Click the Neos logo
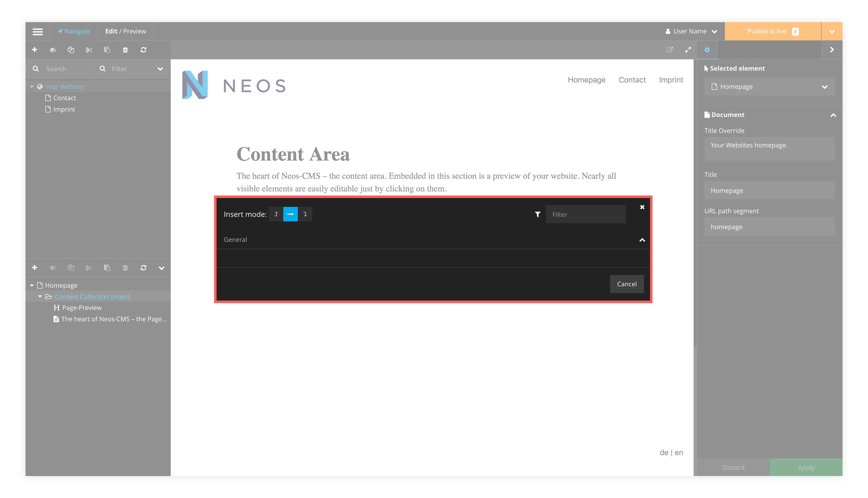This screenshot has height=498, width=868. pos(234,85)
